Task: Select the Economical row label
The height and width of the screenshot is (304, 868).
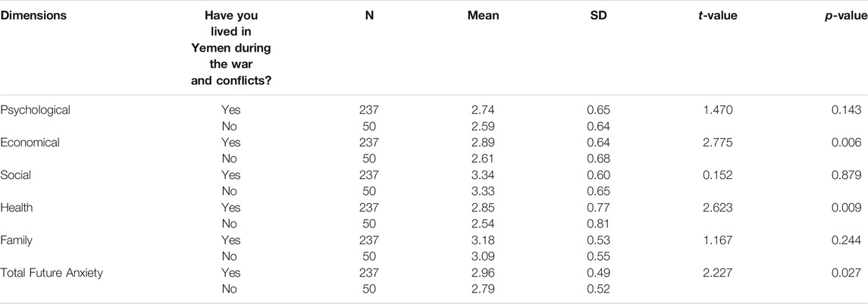Action: pyautogui.click(x=30, y=143)
